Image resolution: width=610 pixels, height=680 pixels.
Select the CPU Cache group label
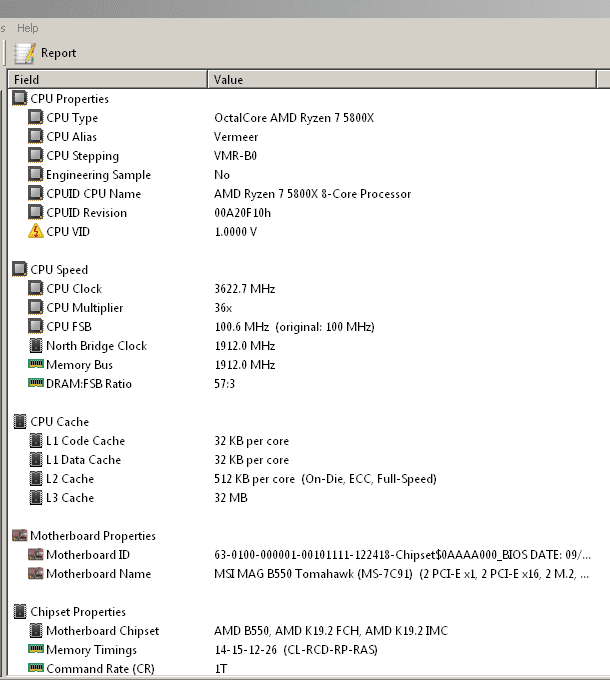pyautogui.click(x=59, y=422)
